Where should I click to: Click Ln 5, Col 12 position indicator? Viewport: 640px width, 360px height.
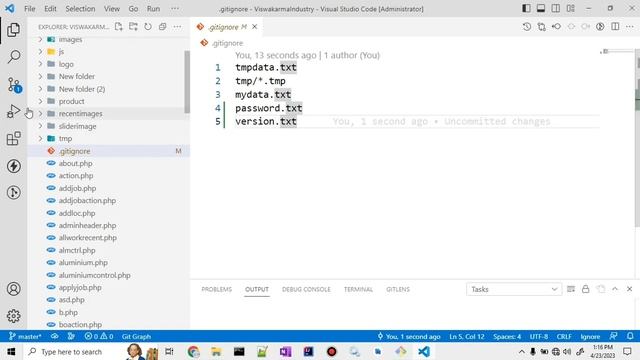467,336
